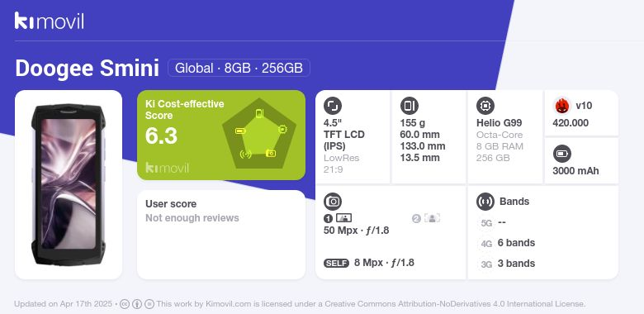Click the User score card
The height and width of the screenshot is (314, 644).
(x=221, y=235)
